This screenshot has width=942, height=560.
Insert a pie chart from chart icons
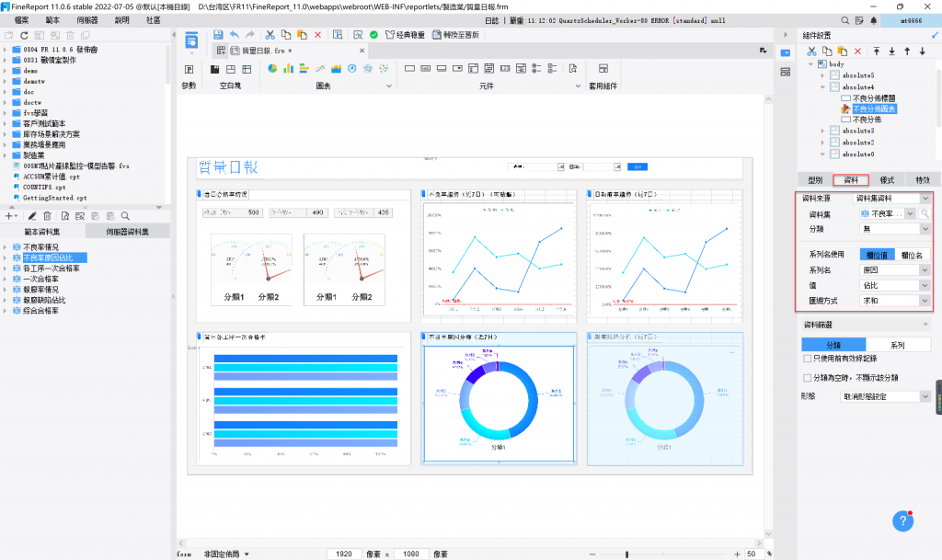272,68
